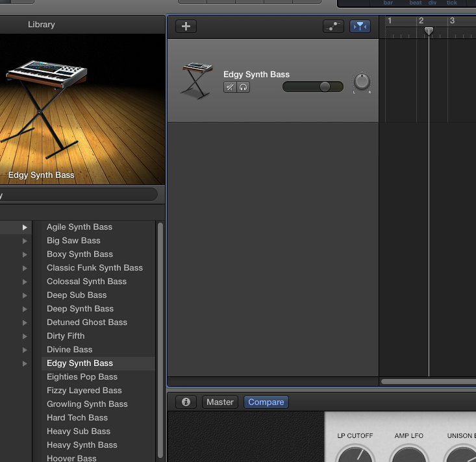Toggle the automation curve button

pos(333,27)
